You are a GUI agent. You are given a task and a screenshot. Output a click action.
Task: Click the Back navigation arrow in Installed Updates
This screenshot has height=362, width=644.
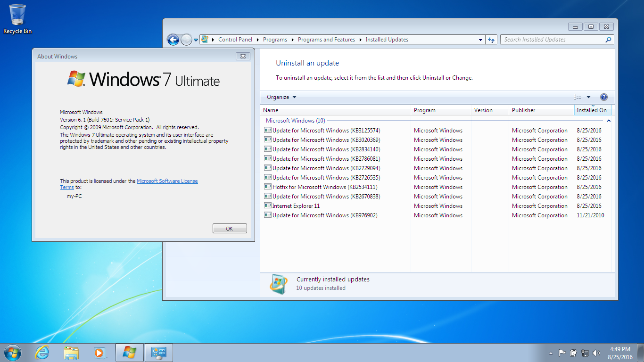173,40
